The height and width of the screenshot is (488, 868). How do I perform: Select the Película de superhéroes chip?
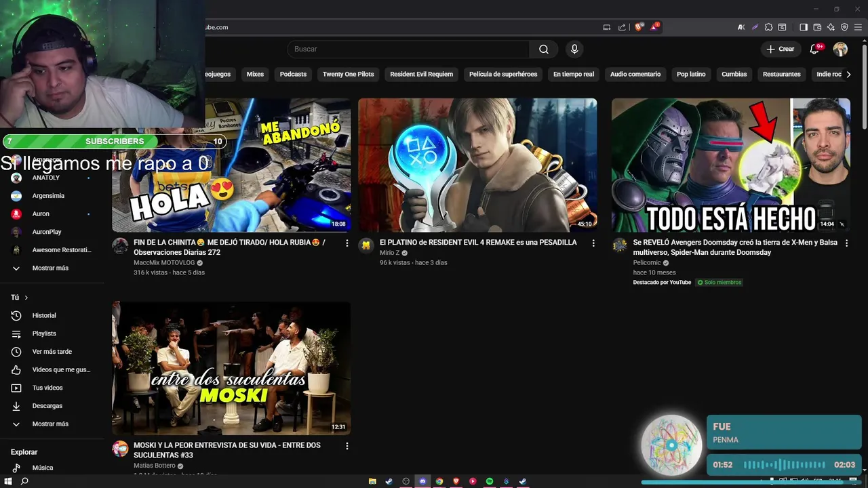point(503,74)
